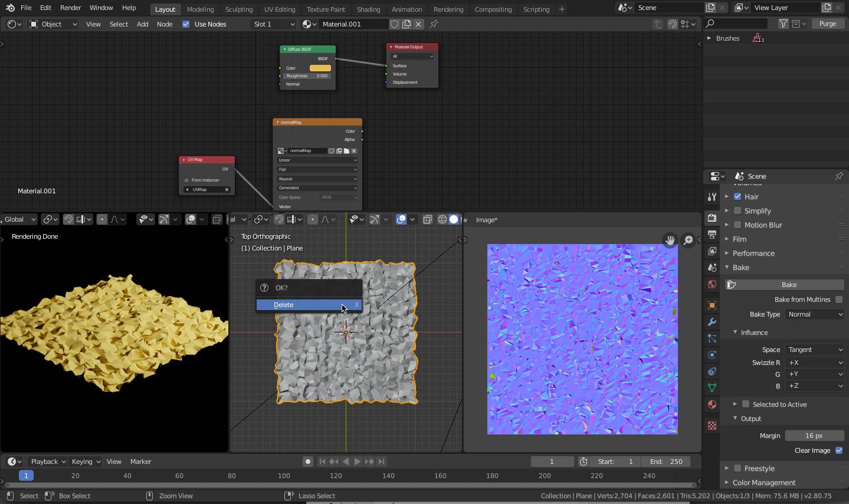Open the Playback popover in timeline
Viewport: 849px width, 504px height.
click(x=48, y=462)
